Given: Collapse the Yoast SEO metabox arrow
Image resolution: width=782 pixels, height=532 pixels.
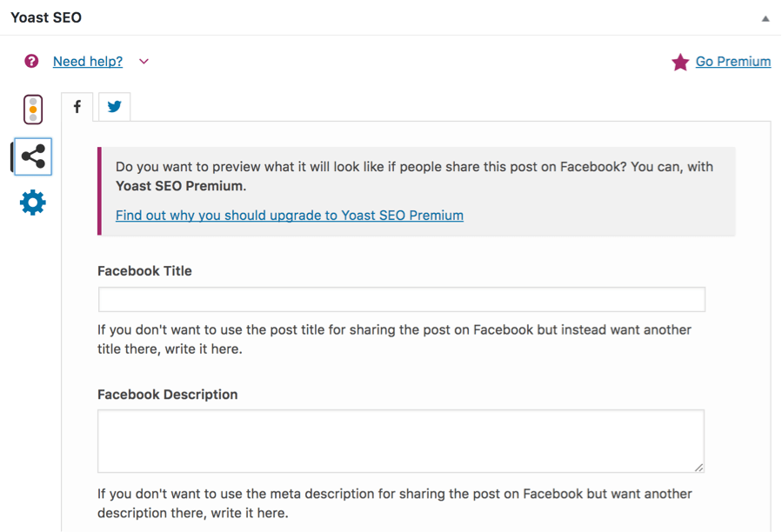Looking at the screenshot, I should [x=765, y=19].
